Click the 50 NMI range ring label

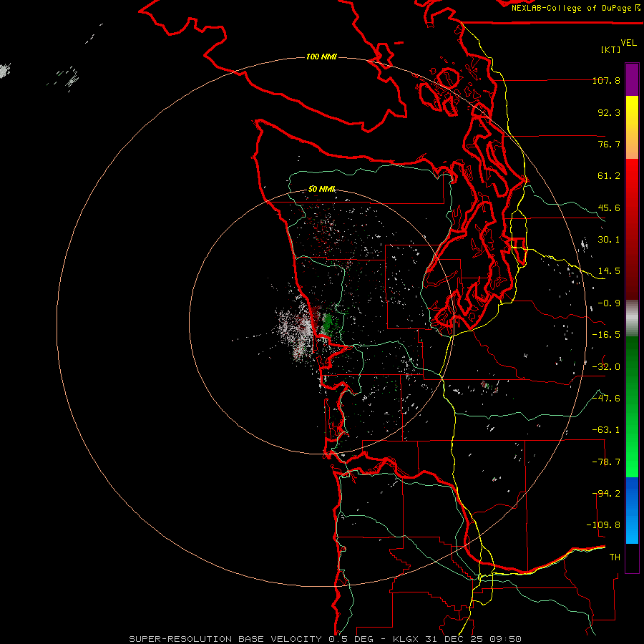tap(321, 189)
